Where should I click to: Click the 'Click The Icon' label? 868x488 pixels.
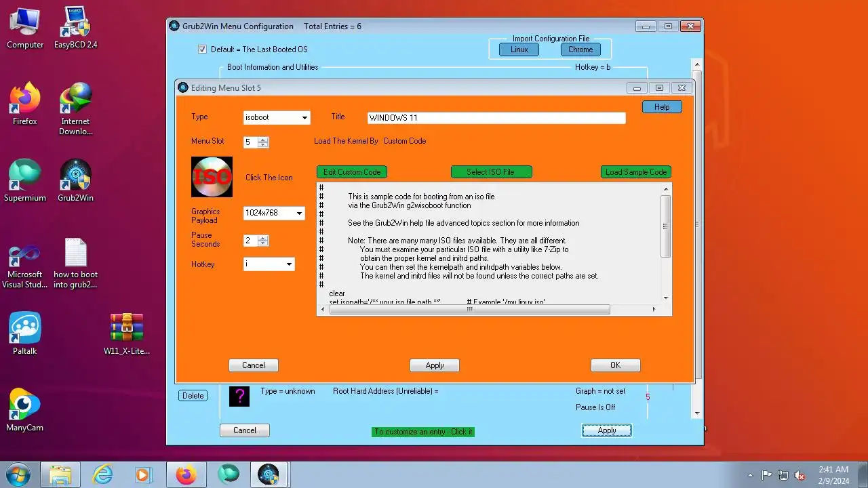point(269,178)
